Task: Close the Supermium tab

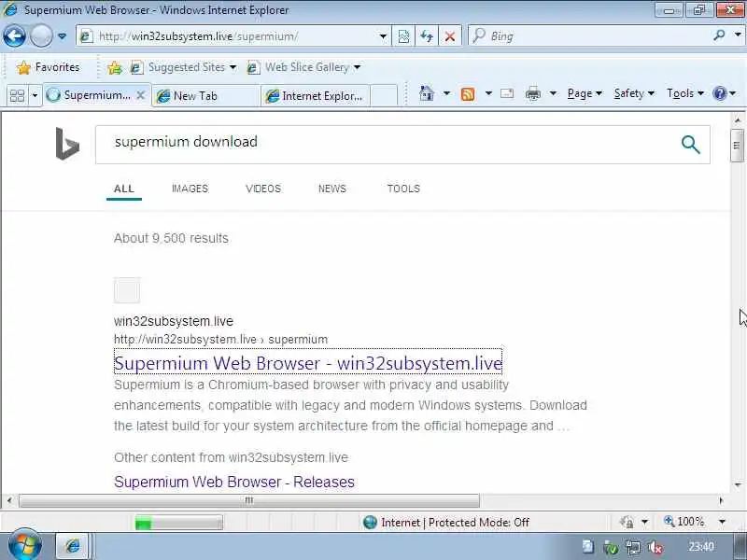Action: [141, 95]
